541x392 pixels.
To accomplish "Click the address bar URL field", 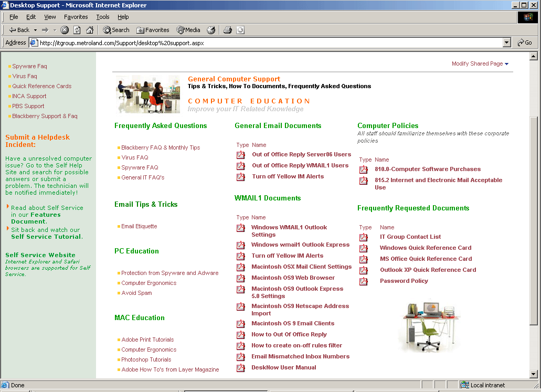I will point(267,43).
